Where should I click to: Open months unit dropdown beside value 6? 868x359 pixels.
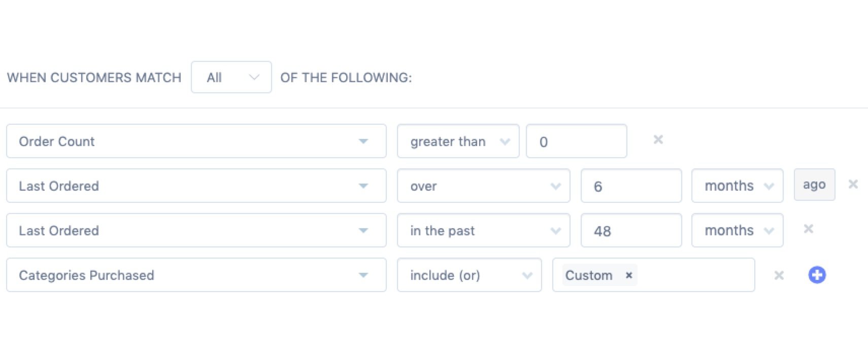(x=737, y=186)
